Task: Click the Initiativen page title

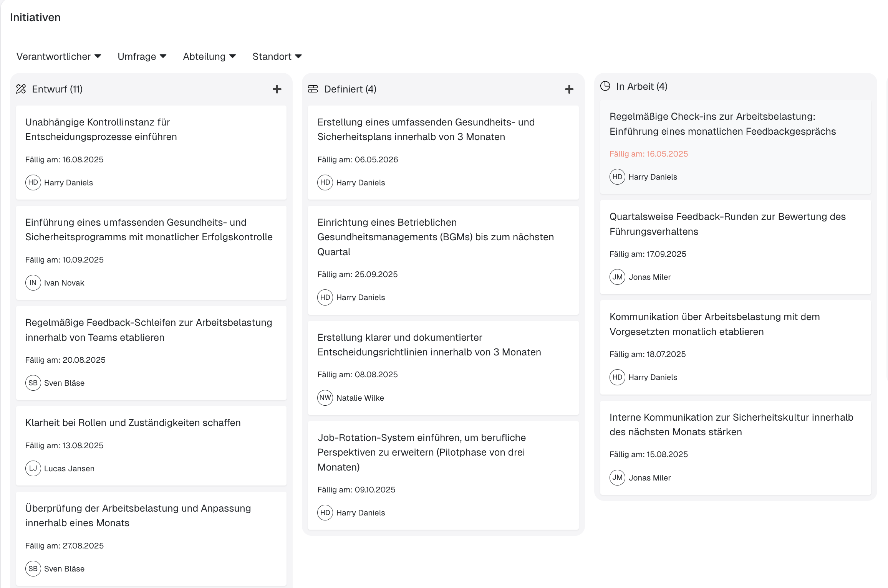Action: [x=35, y=17]
